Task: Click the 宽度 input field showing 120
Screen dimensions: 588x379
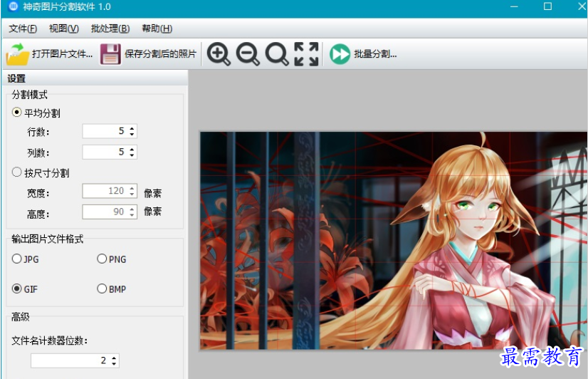Action: click(x=105, y=191)
